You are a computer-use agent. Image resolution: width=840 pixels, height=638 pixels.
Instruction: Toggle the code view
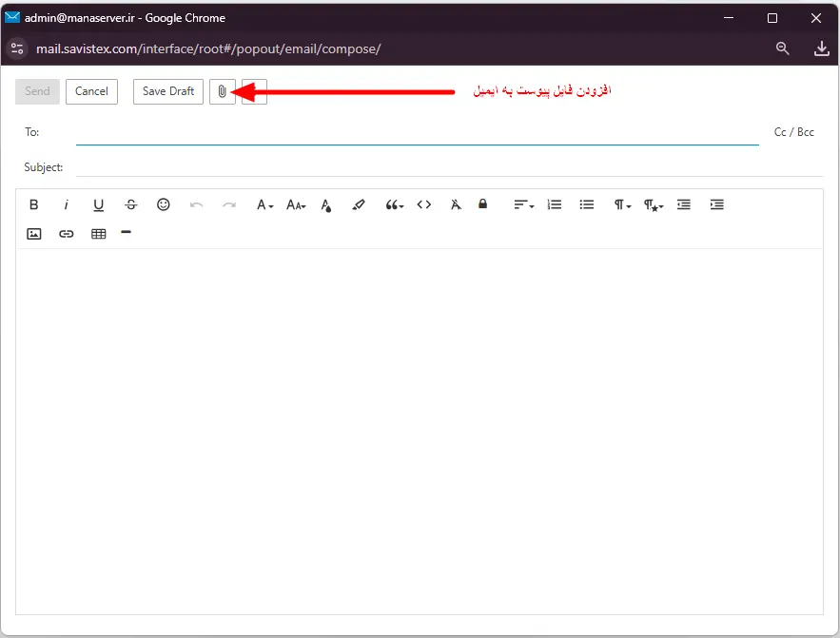(423, 204)
